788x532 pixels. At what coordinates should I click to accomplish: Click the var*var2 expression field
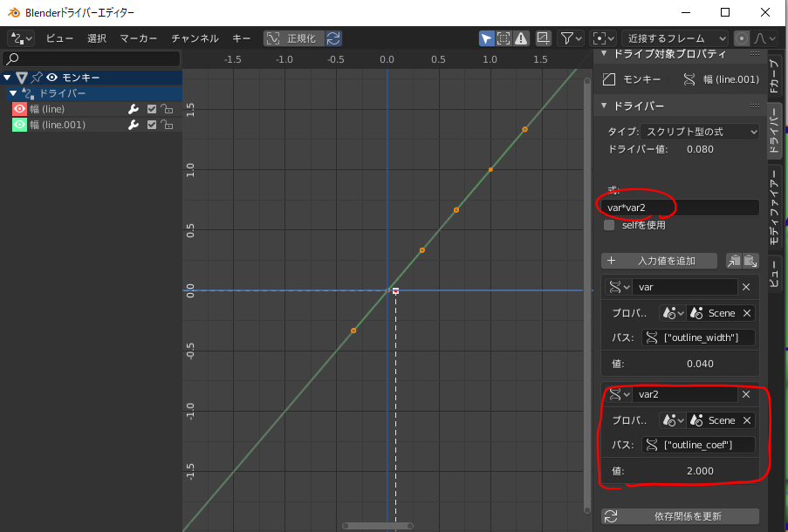click(680, 208)
